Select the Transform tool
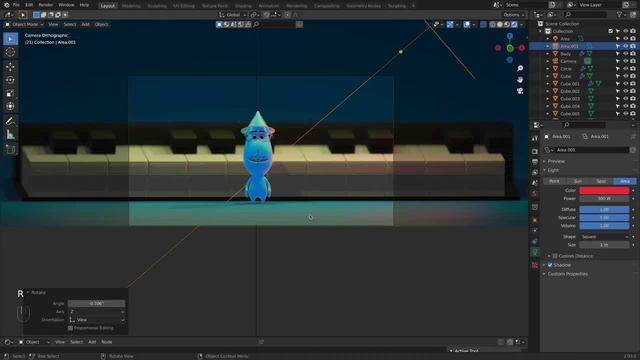This screenshot has width=640, height=360. pos(10,107)
